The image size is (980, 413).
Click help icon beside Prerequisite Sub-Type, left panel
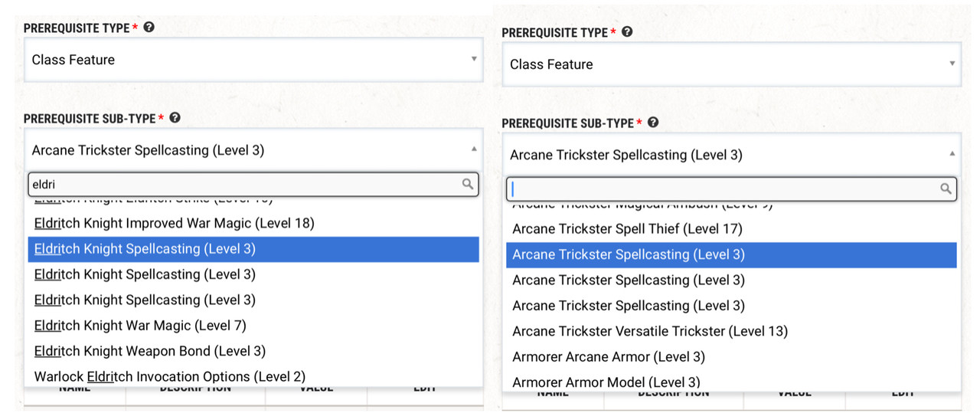175,118
